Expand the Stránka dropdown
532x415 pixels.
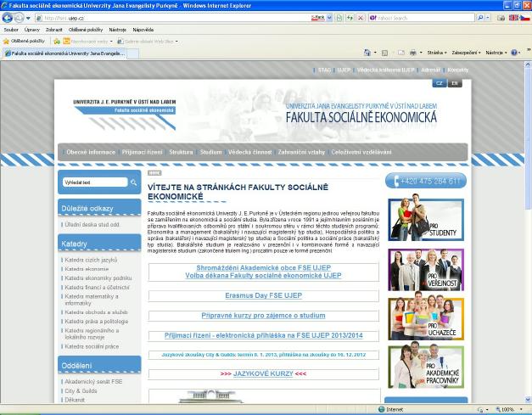(x=437, y=53)
